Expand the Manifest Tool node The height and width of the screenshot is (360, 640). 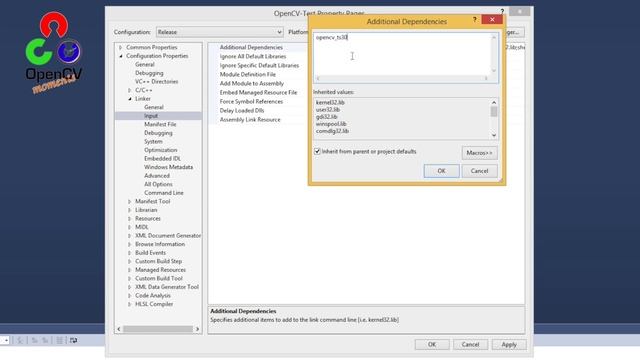(x=130, y=202)
